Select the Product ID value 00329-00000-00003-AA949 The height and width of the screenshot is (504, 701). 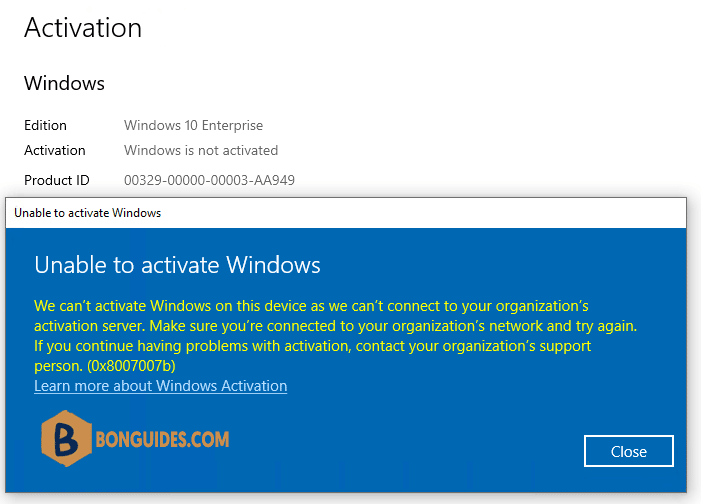tap(209, 180)
